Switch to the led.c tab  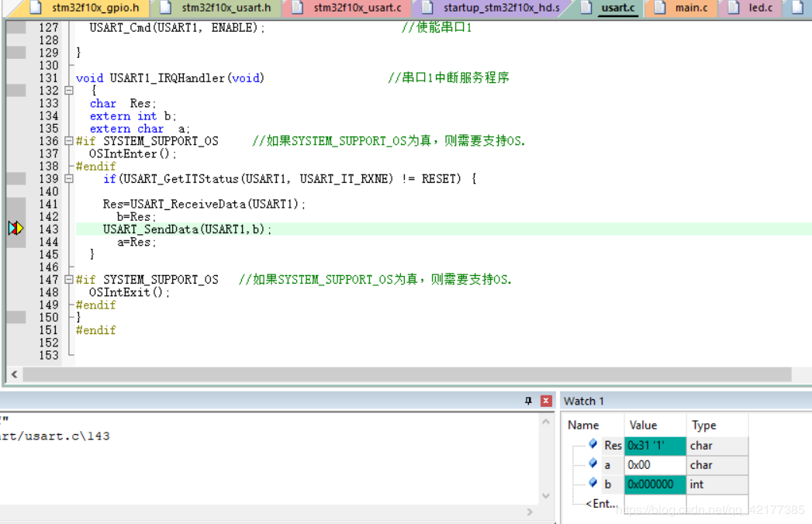pyautogui.click(x=759, y=8)
